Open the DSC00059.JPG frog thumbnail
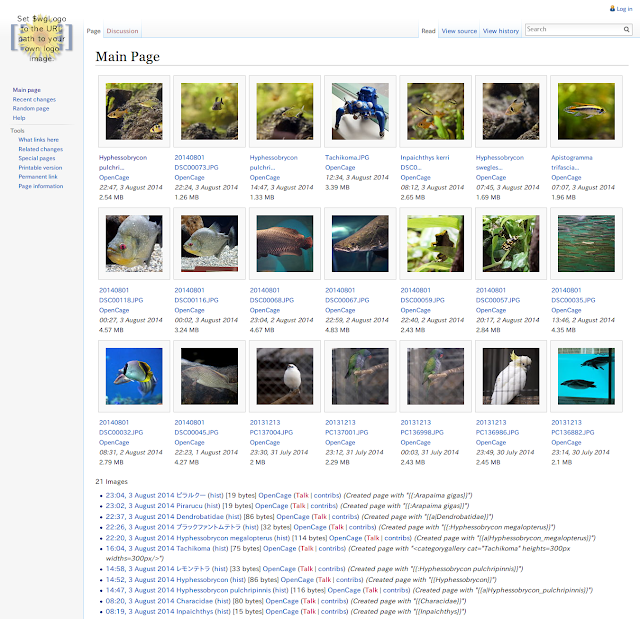 436,244
